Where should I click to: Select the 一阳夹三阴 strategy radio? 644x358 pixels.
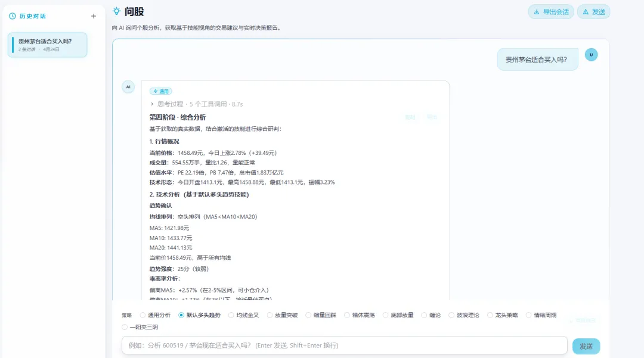(x=125, y=327)
